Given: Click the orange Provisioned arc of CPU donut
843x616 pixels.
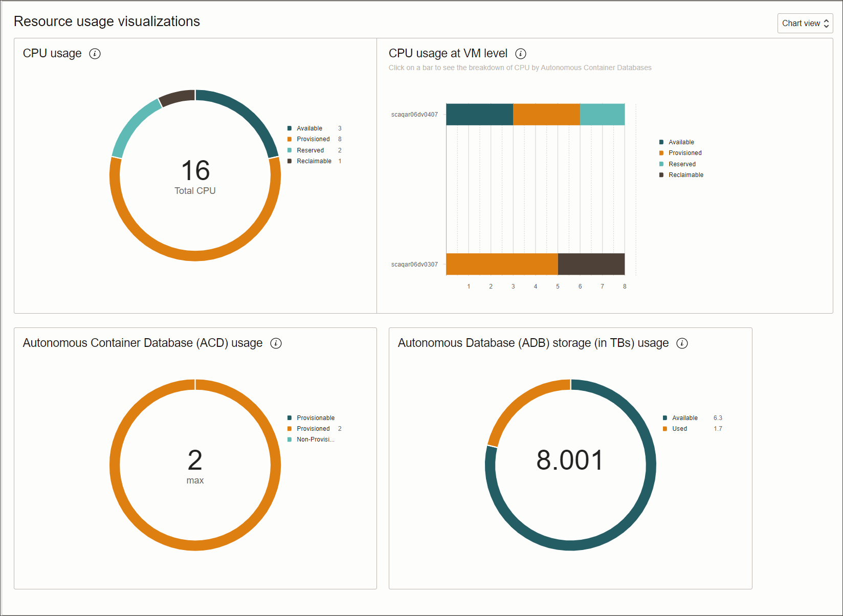Looking at the screenshot, I should coord(195,255).
